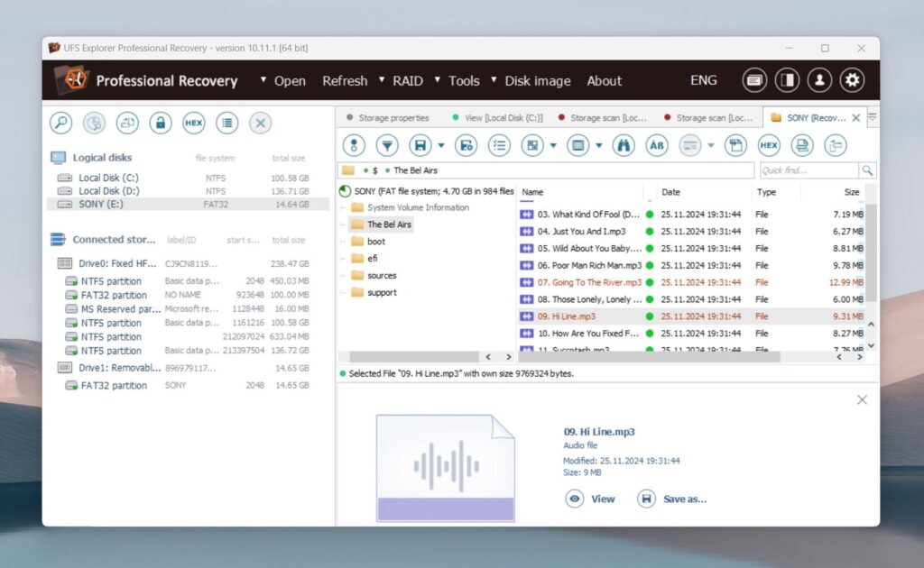
Task: Select the ÀB character encoding icon
Action: click(656, 145)
